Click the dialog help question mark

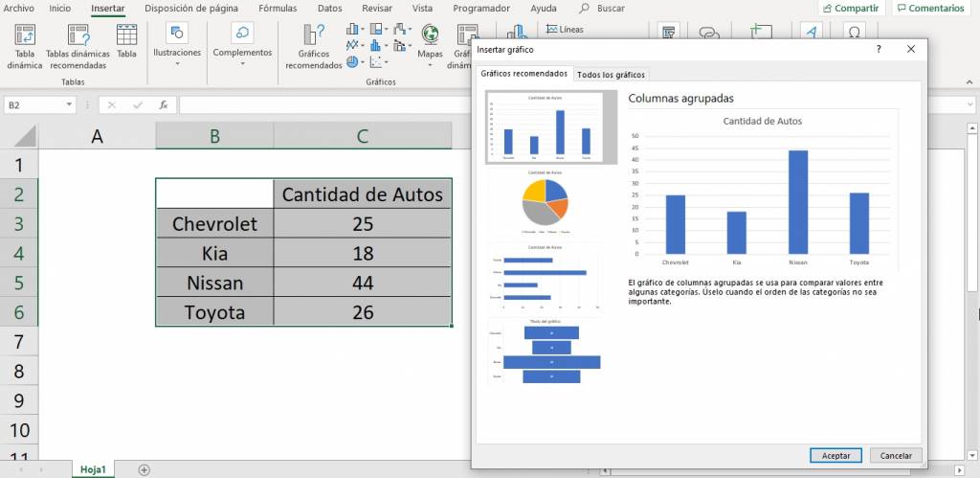pyautogui.click(x=879, y=50)
